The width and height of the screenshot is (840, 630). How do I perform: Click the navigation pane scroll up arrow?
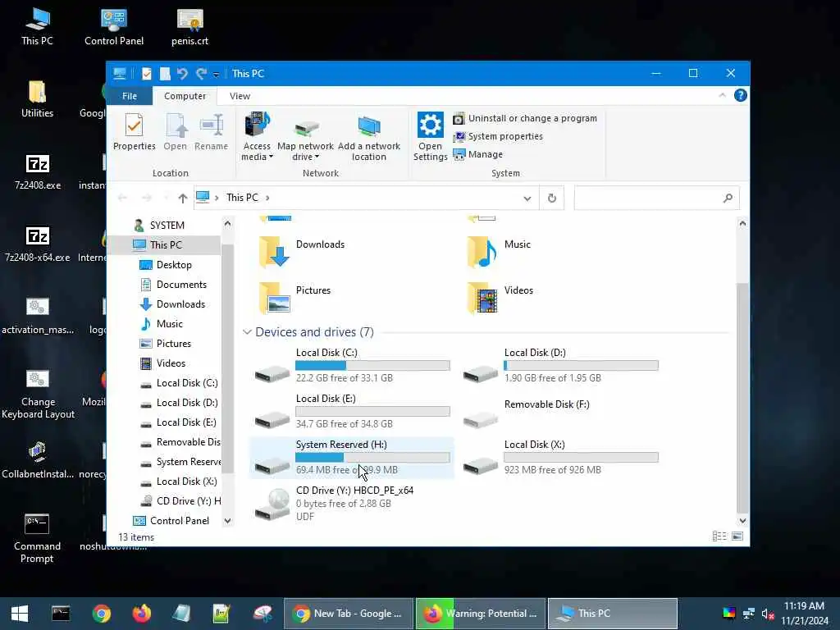[x=228, y=223]
